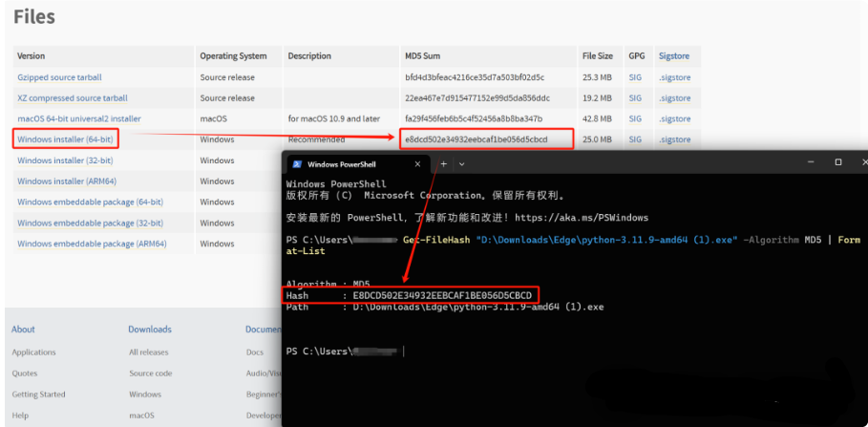
Task: Open the Windows footer link under Downloads
Action: (145, 395)
